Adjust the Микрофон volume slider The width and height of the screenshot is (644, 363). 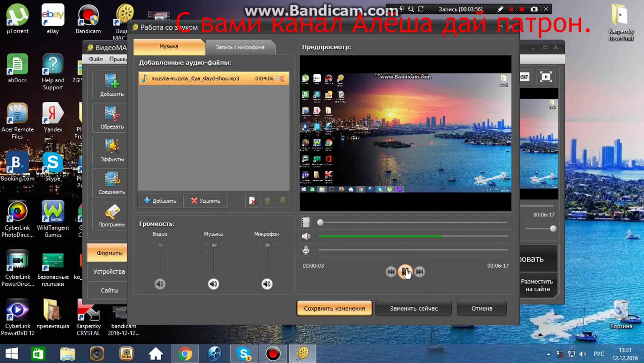(x=268, y=245)
